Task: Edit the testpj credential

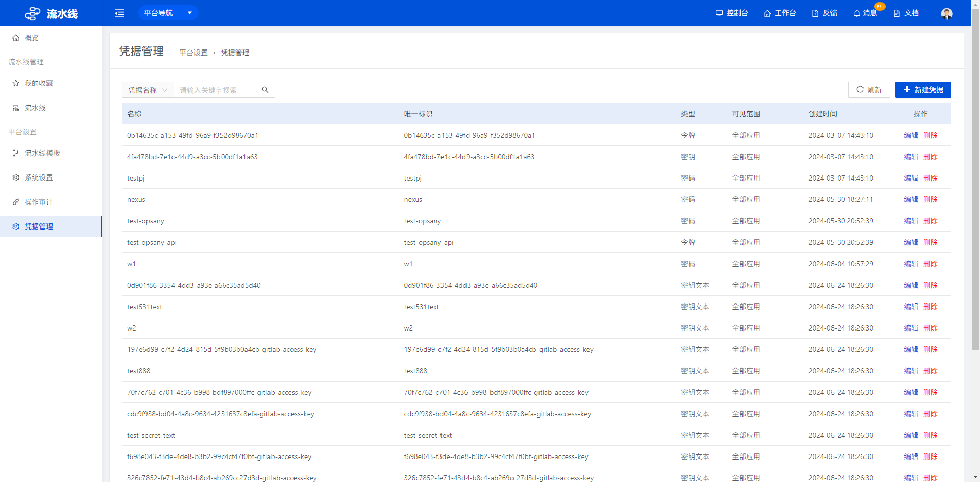Action: 911,178
